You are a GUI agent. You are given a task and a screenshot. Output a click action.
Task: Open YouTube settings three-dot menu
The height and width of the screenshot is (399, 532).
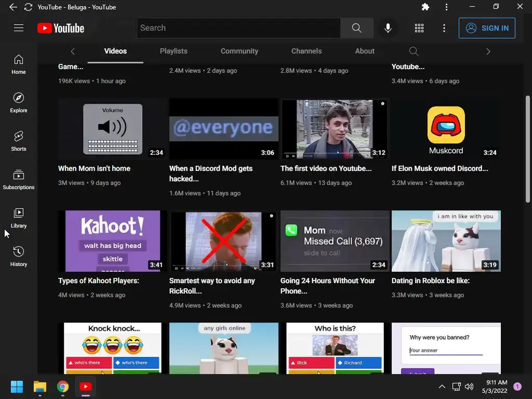pos(444,28)
